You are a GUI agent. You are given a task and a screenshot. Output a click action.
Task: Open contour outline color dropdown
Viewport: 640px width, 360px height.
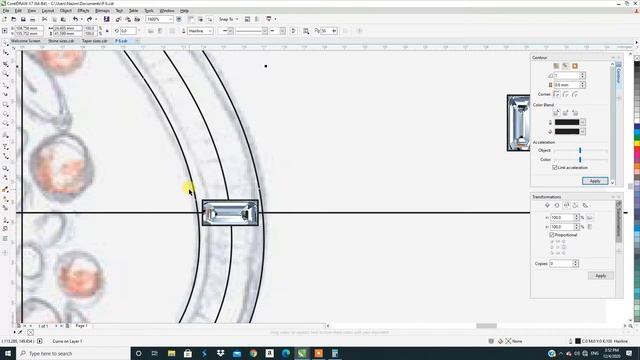point(582,122)
